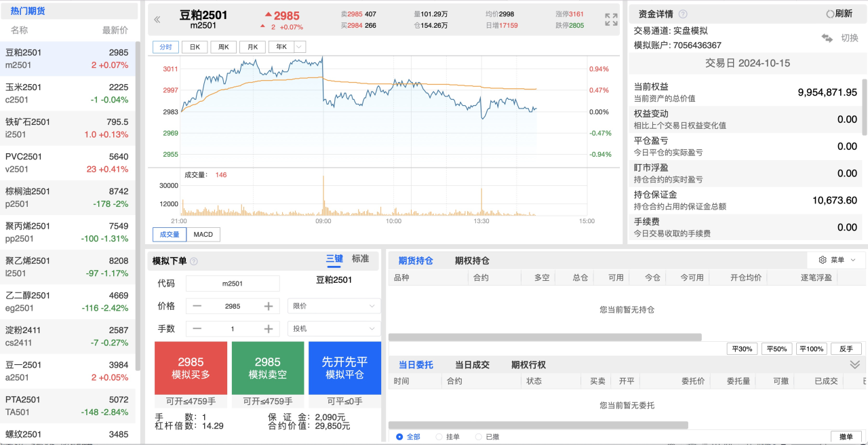Click 撤单 button

pyautogui.click(x=846, y=437)
